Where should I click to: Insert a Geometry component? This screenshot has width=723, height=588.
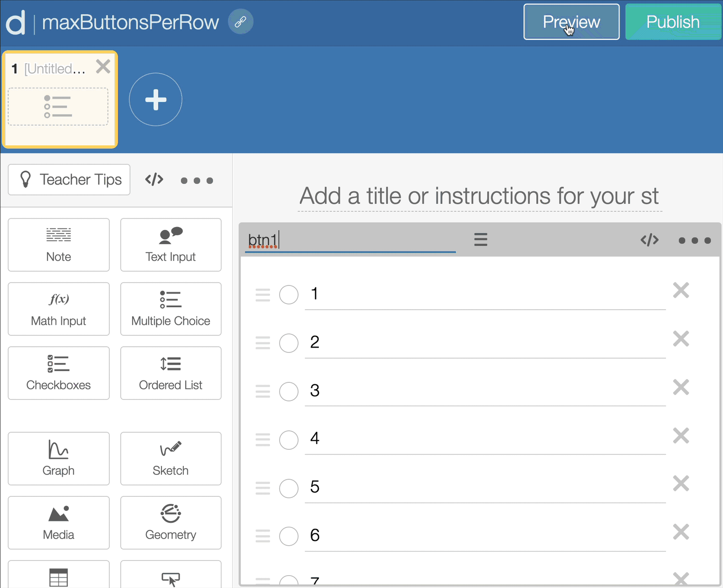click(x=171, y=522)
